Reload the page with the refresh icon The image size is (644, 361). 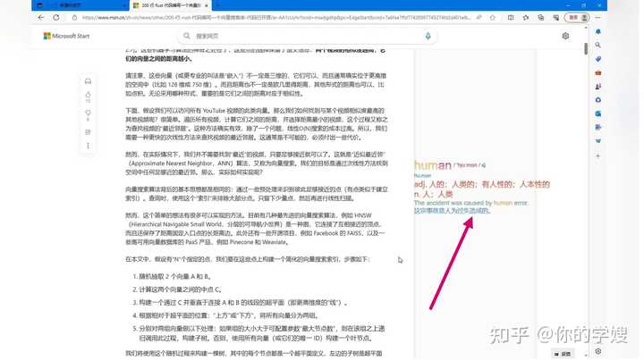[55, 17]
